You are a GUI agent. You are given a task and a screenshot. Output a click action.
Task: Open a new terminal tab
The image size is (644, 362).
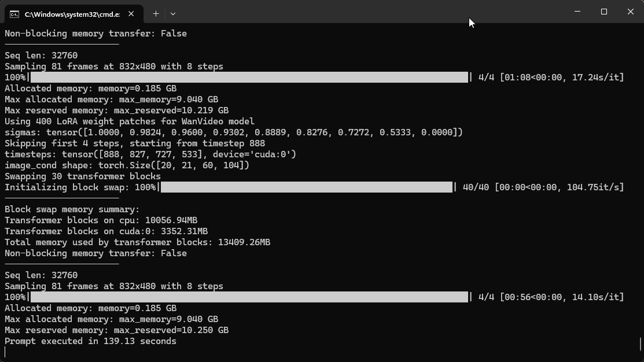[156, 14]
